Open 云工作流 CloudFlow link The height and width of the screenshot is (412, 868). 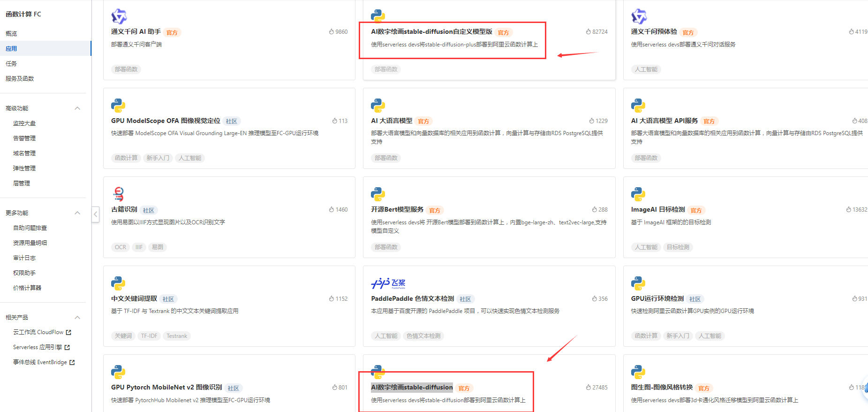click(x=38, y=332)
